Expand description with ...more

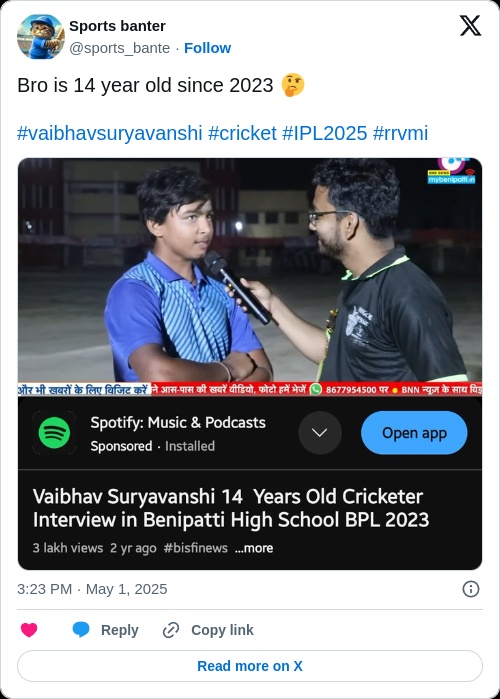click(254, 548)
